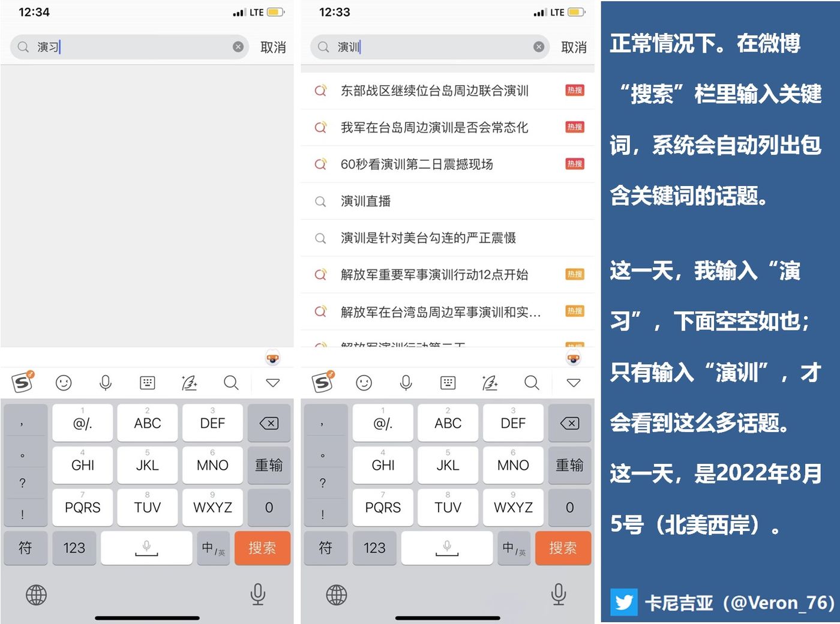
Task: Switch to the 123 numeric keypad on the right keyboard
Action: point(374,548)
